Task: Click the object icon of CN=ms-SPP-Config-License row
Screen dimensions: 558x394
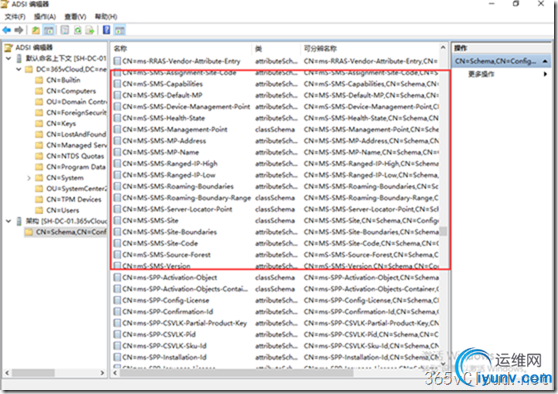Action: [x=117, y=300]
